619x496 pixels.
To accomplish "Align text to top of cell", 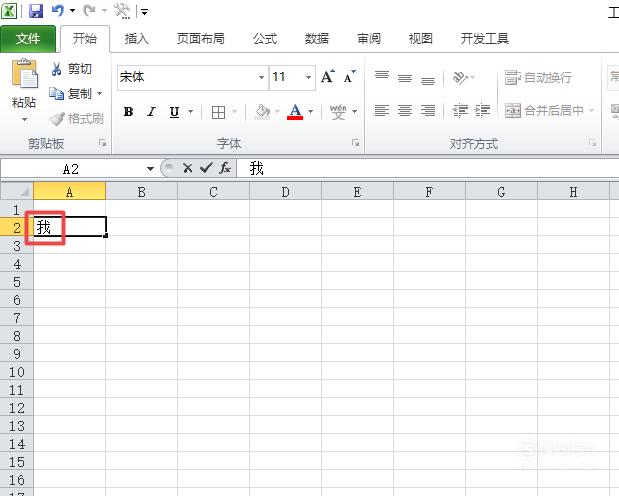I will (x=382, y=76).
